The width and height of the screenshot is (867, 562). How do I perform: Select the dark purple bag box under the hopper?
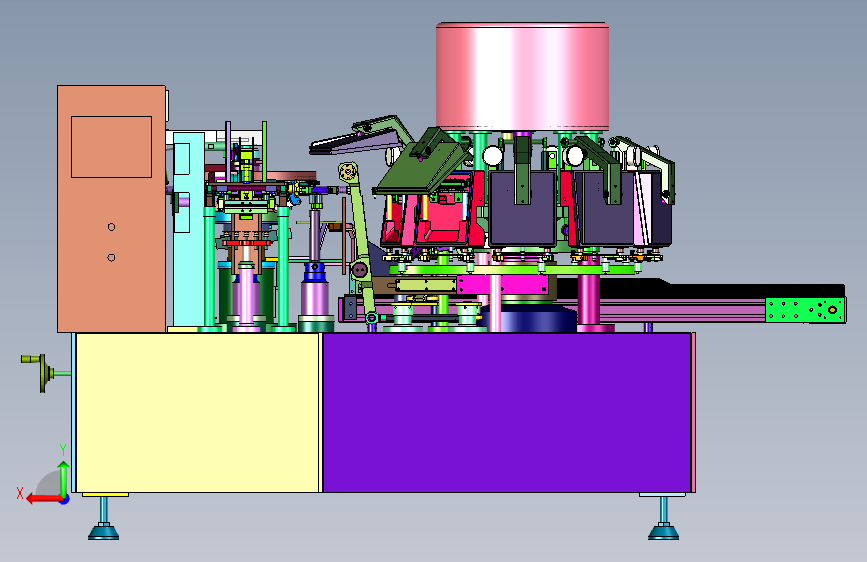[x=523, y=209]
